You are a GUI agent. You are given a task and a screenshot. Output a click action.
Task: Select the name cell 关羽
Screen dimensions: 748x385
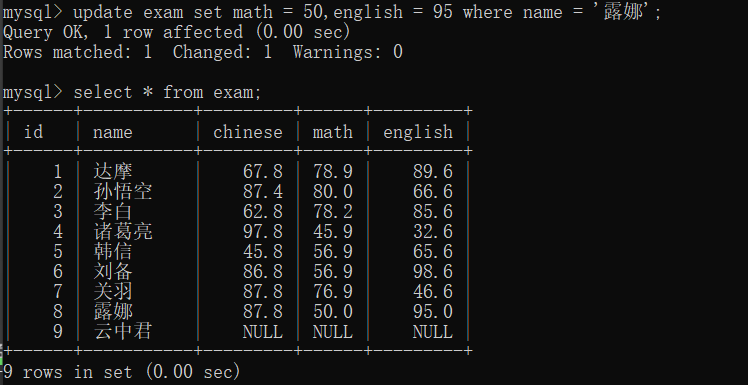pos(113,291)
